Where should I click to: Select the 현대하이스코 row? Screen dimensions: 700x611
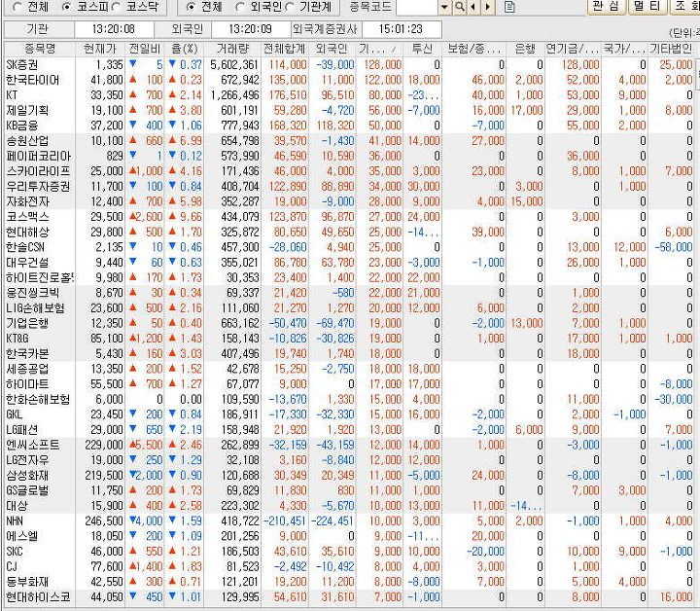pos(349,596)
